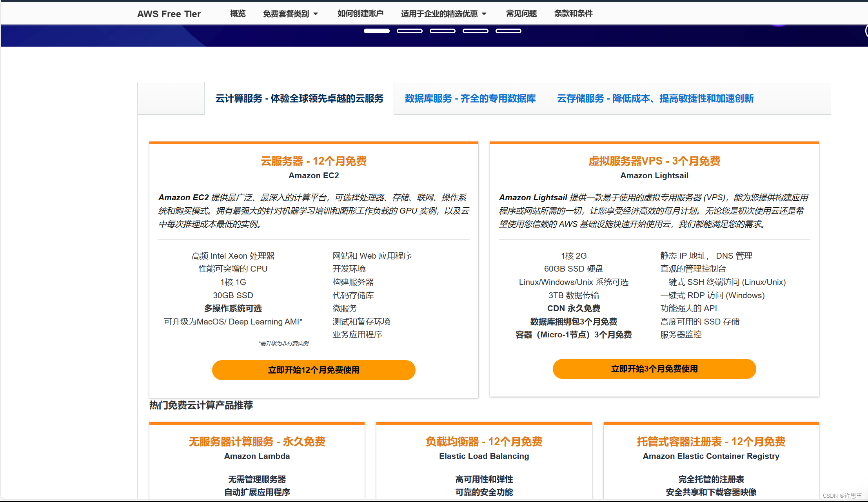Expand the 免费套餐类别 dropdown menu
Viewport: 868px width, 502px height.
[x=290, y=14]
